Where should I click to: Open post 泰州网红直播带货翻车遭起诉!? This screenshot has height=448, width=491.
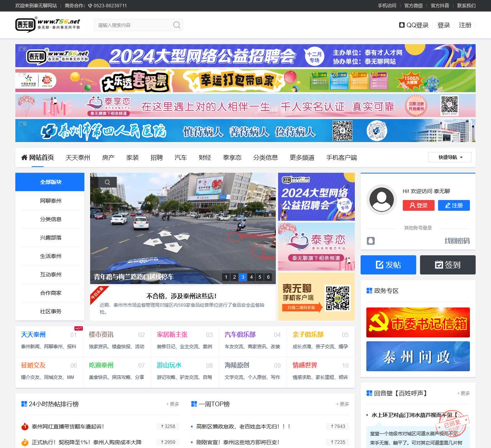[68, 427]
